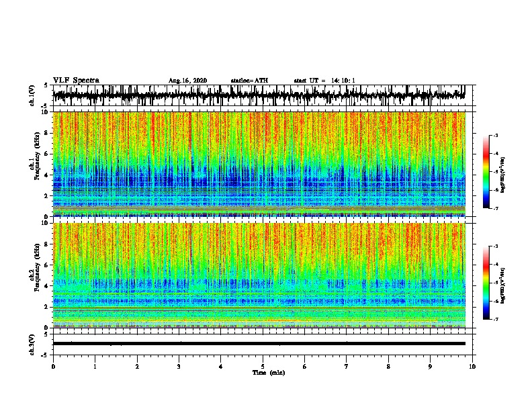Click the "ch.3(V)" axis label
The width and height of the screenshot is (532, 411).
click(x=32, y=345)
